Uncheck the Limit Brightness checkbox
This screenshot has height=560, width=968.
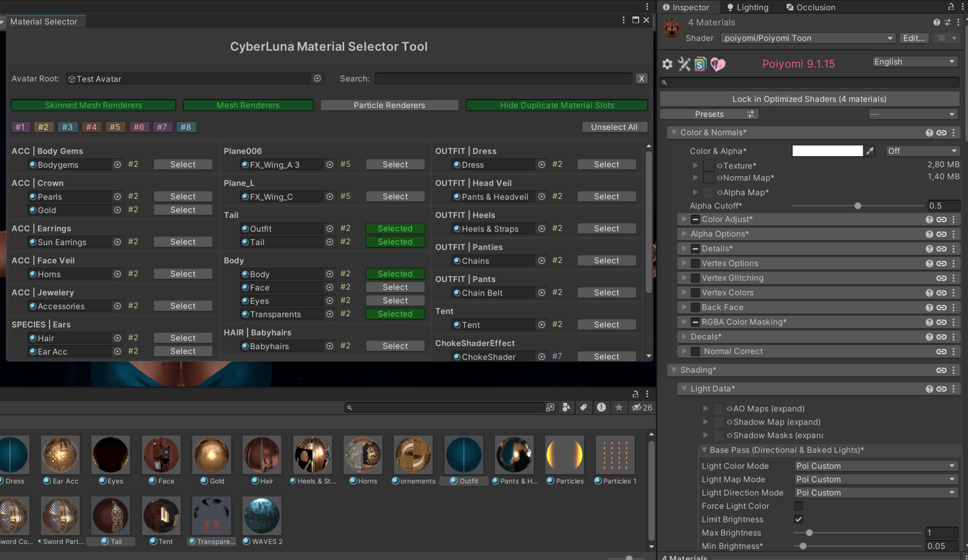[x=798, y=519]
